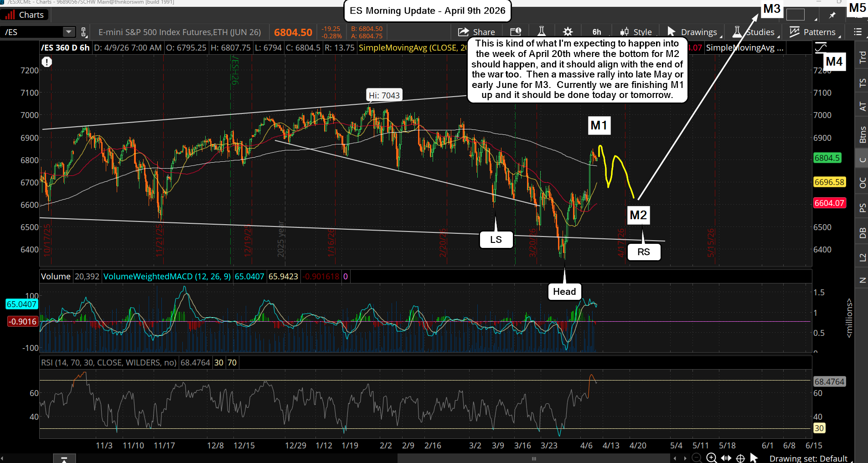Toggle the Btns sidebar panel
Screen dimensions: 868x463
coord(862,134)
